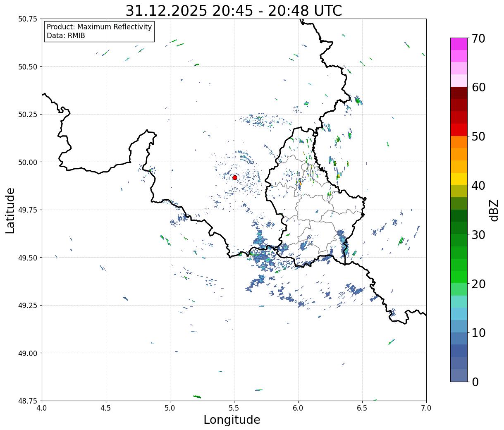Click the cyan colorbar segment between 10 and 20
504x430 pixels.
pos(459,314)
